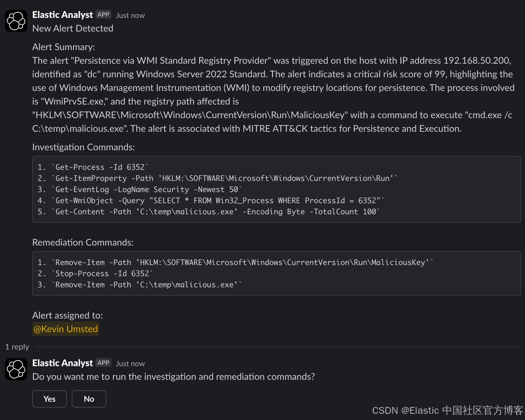Click the CSDN Elastic watermark text

[447, 410]
